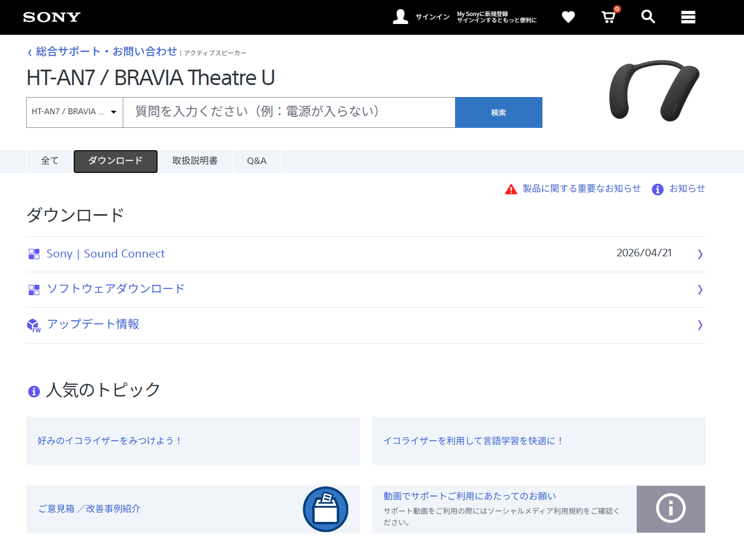This screenshot has height=560, width=744.
Task: Click the magnifier search icon in header
Action: pos(648,17)
